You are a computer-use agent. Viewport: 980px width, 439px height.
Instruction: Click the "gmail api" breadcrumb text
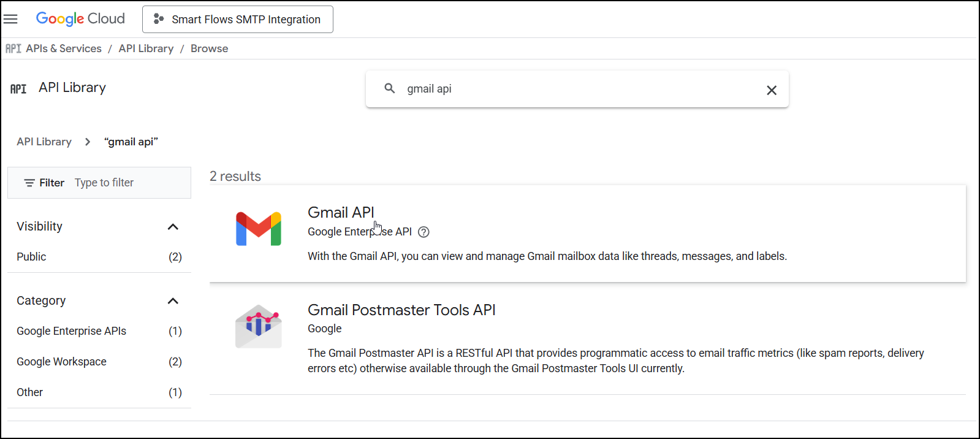pos(131,142)
